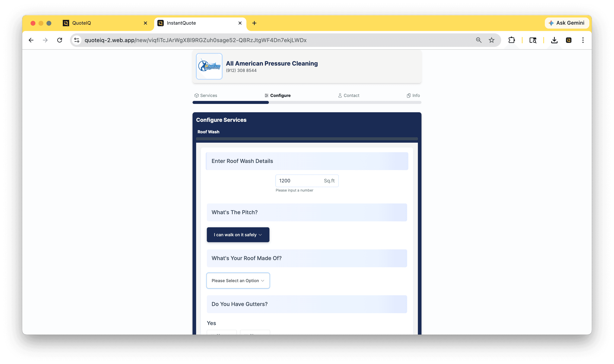This screenshot has height=364, width=614.
Task: Click the 'What's Your Roof Made Of?' heading
Action: (247, 258)
